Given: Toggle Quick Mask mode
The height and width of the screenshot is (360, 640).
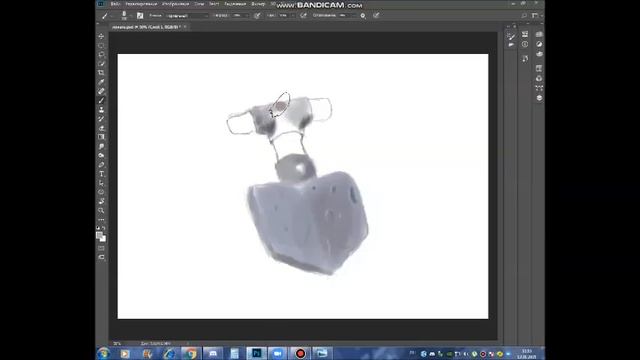Looking at the screenshot, I should tap(101, 248).
